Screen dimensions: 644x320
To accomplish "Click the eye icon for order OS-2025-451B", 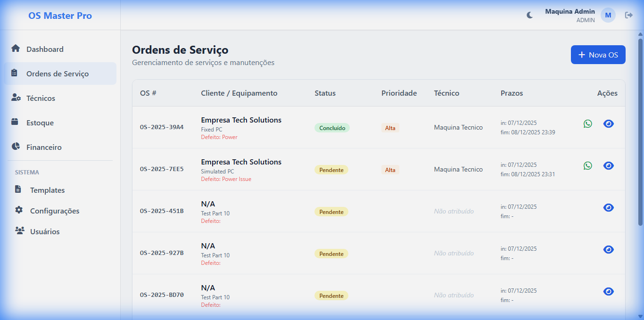I will point(609,208).
